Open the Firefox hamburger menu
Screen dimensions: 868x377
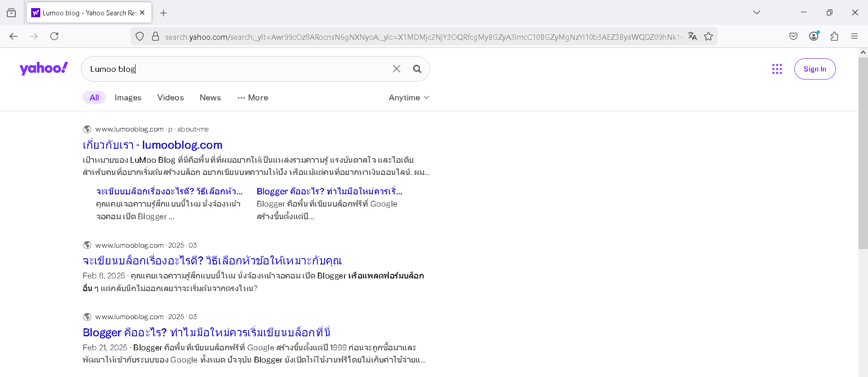pyautogui.click(x=854, y=36)
